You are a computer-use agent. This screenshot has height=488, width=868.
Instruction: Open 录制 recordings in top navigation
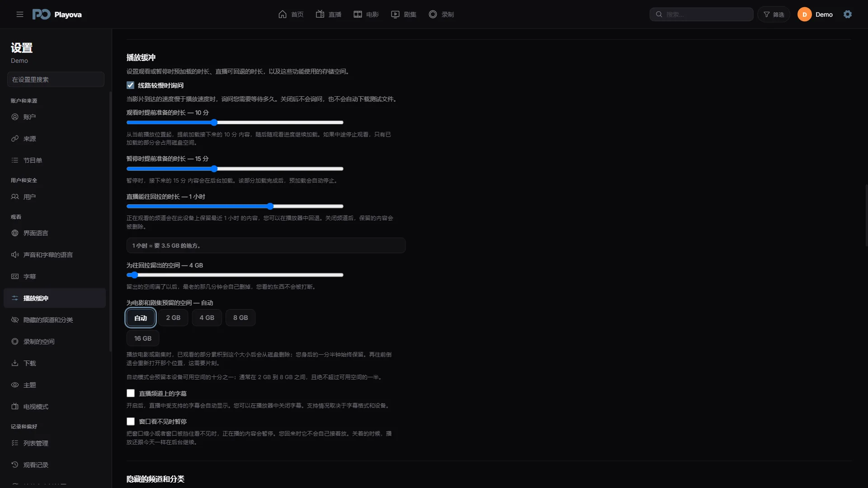(441, 14)
